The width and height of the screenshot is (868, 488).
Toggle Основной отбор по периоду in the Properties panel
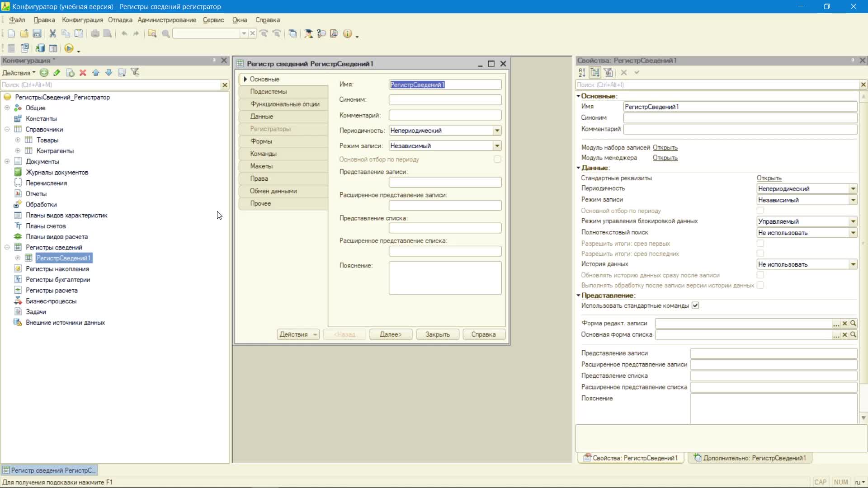(760, 211)
